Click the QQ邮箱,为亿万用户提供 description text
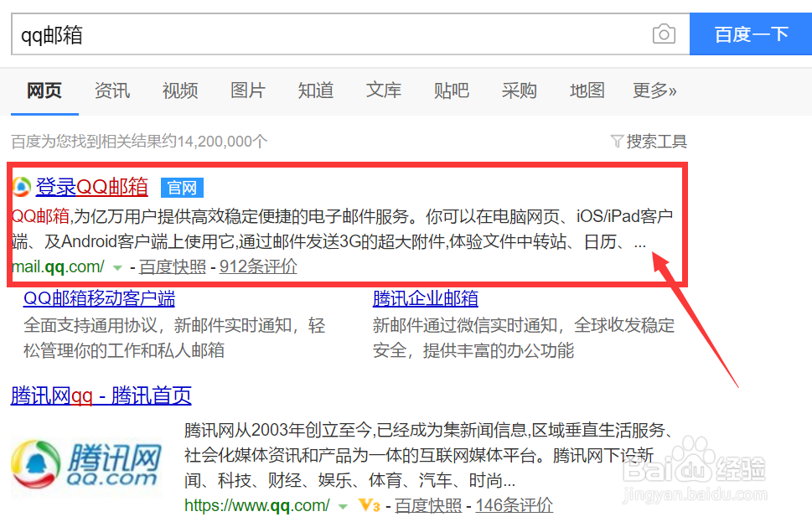Screen dimensions: 812x522 tap(343, 229)
